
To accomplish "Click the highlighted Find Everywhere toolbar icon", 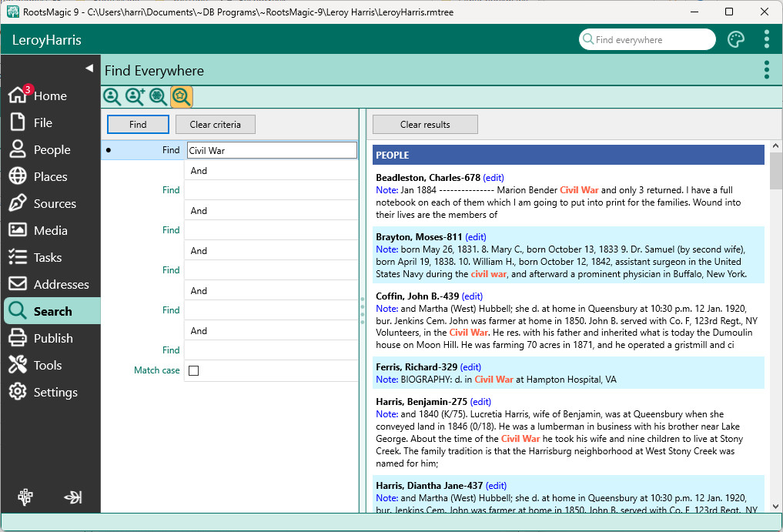I will coord(182,97).
